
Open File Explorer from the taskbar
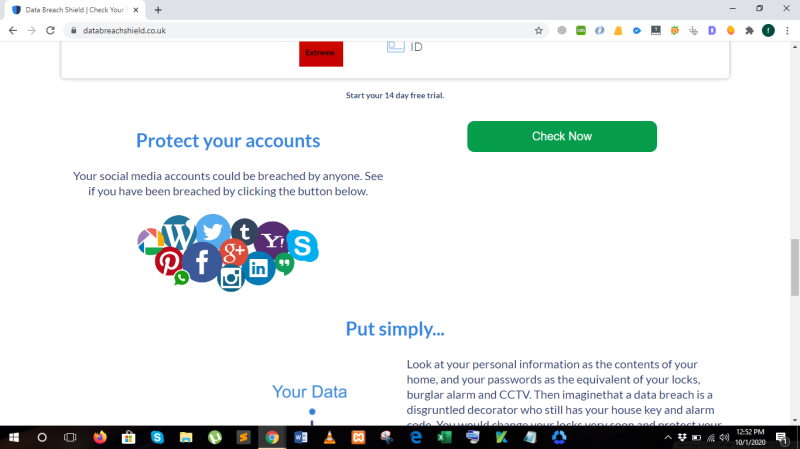[x=186, y=437]
